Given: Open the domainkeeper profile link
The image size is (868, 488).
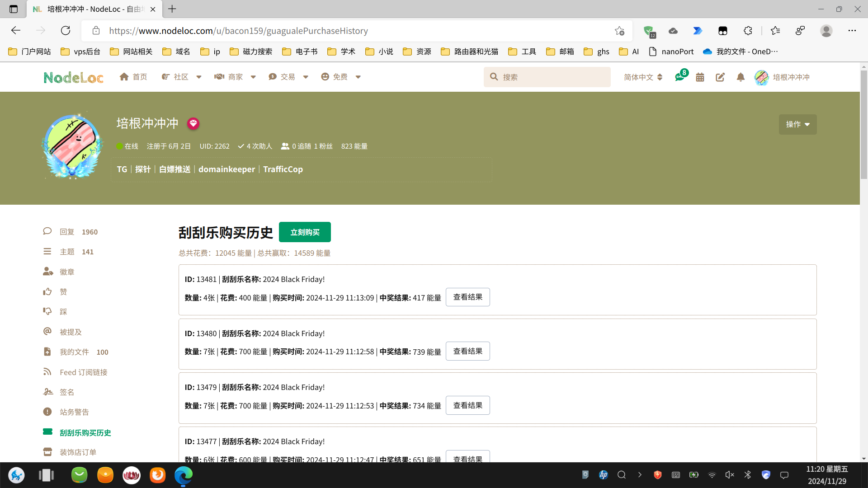Looking at the screenshot, I should click(x=226, y=169).
